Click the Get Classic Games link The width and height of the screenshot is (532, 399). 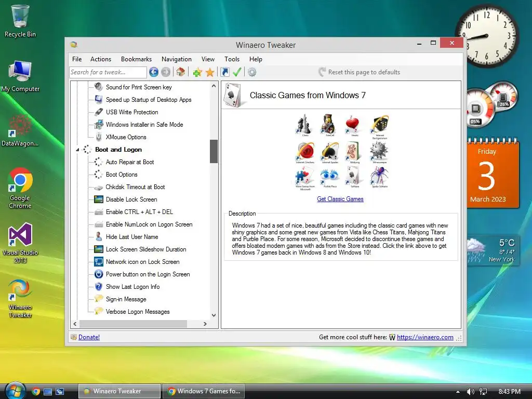(340, 199)
